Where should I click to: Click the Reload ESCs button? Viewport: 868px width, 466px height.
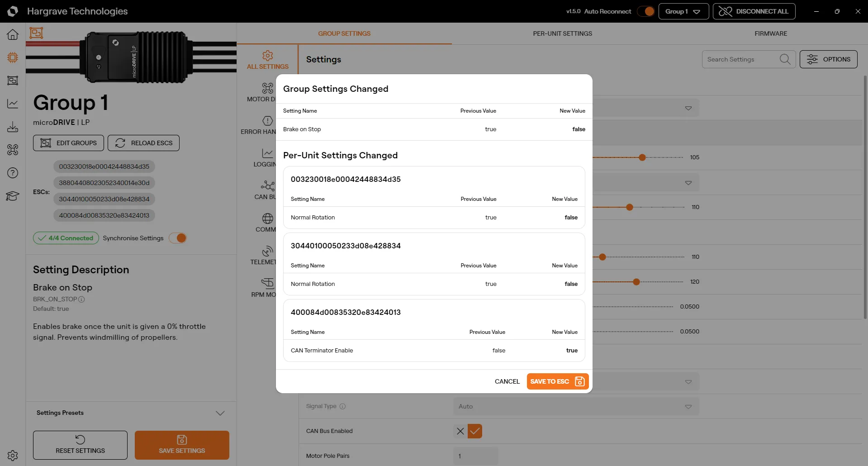[x=143, y=143]
